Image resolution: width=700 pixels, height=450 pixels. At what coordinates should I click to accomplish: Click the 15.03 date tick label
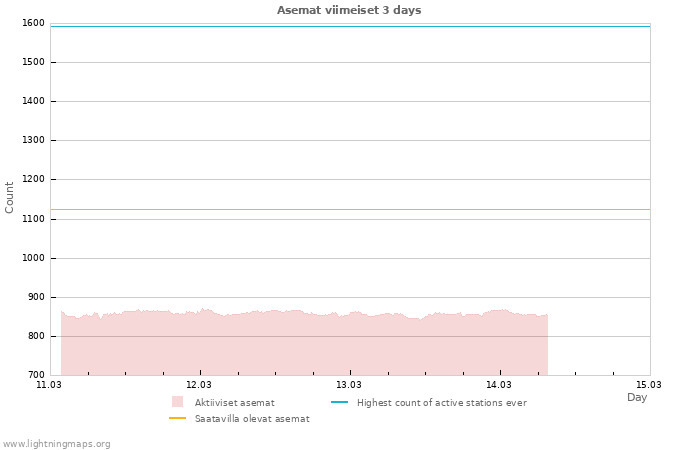tap(649, 384)
